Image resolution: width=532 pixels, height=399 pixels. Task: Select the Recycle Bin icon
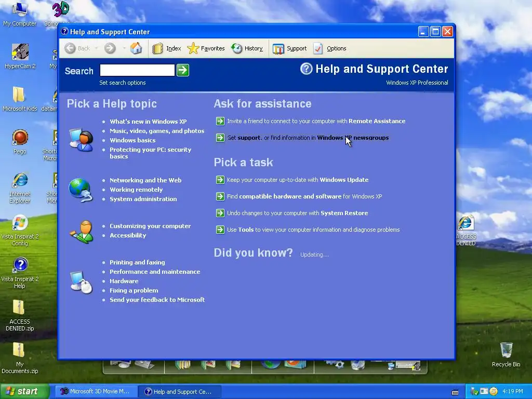pyautogui.click(x=506, y=355)
